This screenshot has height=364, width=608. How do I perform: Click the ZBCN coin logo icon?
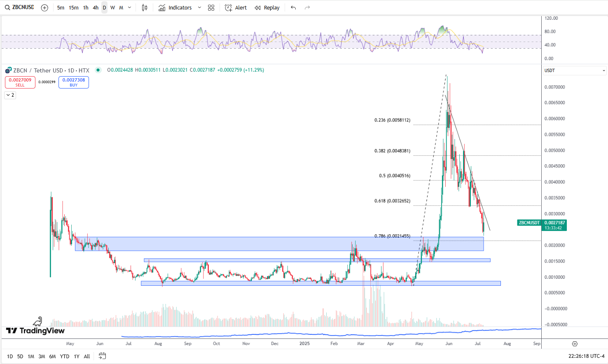(x=8, y=70)
